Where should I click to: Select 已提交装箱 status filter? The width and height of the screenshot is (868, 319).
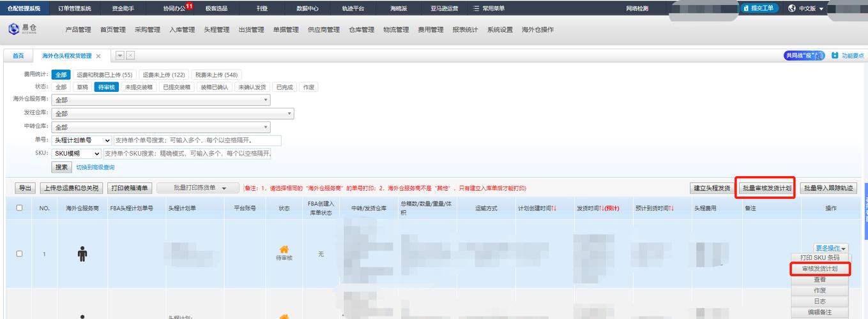point(177,87)
